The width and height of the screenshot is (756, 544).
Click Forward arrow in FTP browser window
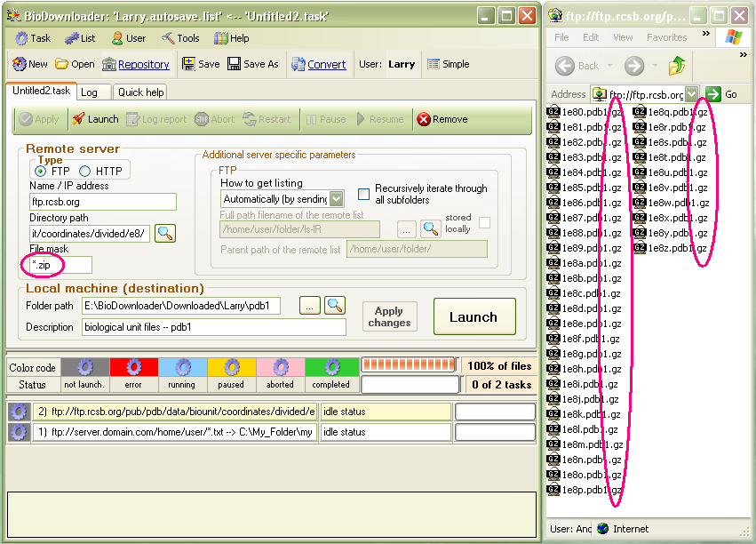click(634, 66)
